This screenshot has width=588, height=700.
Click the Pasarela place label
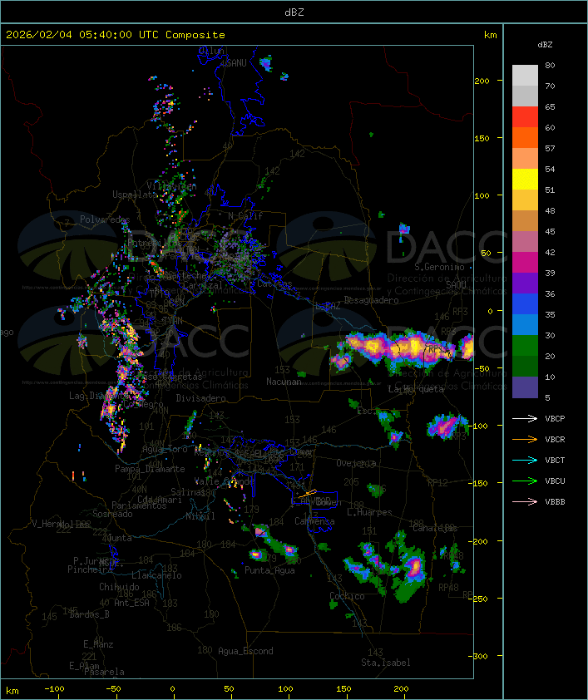pyautogui.click(x=104, y=672)
